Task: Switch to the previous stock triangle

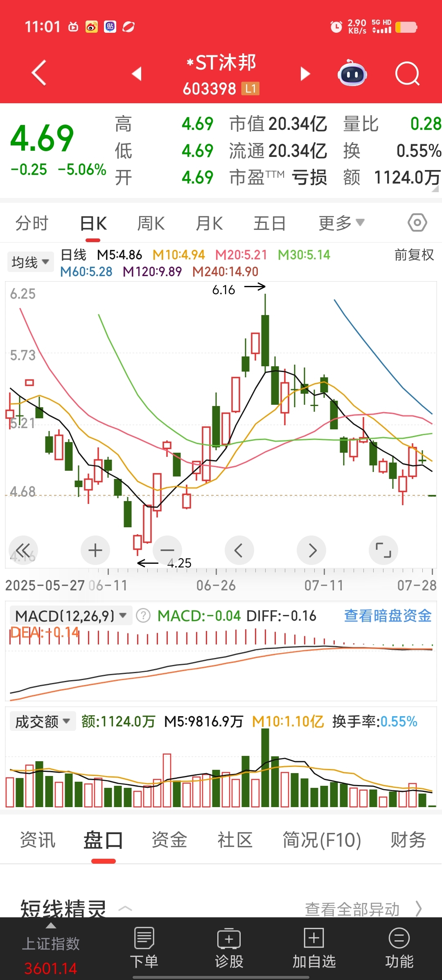Action: click(137, 74)
